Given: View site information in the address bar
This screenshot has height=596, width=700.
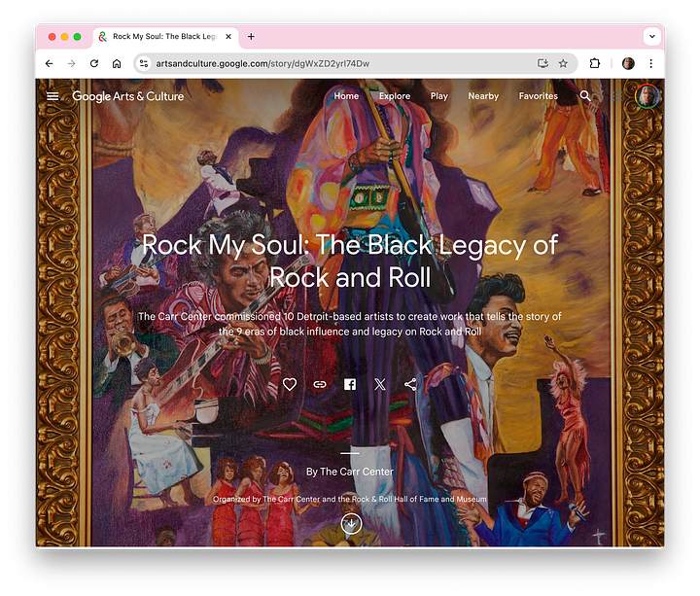Looking at the screenshot, I should pyautogui.click(x=144, y=63).
